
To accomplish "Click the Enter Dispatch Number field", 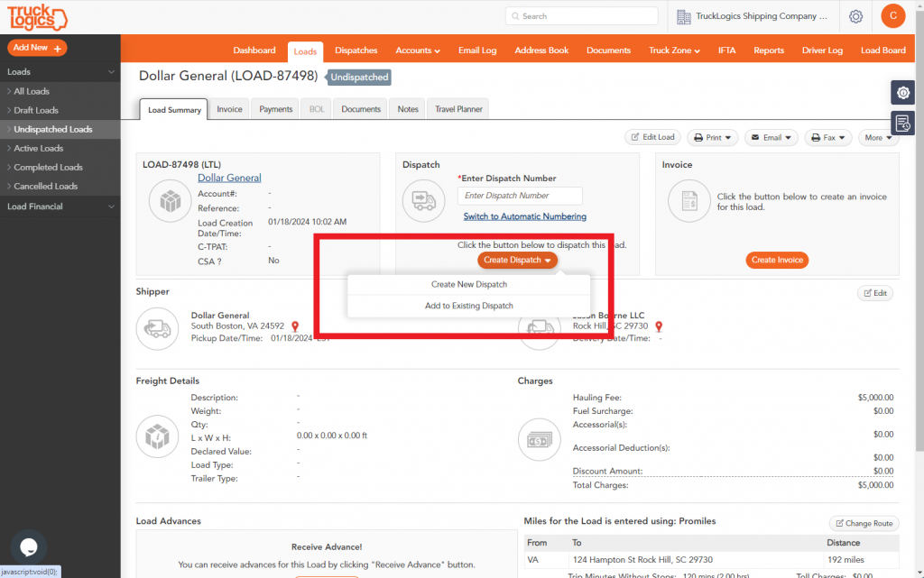I will [520, 196].
